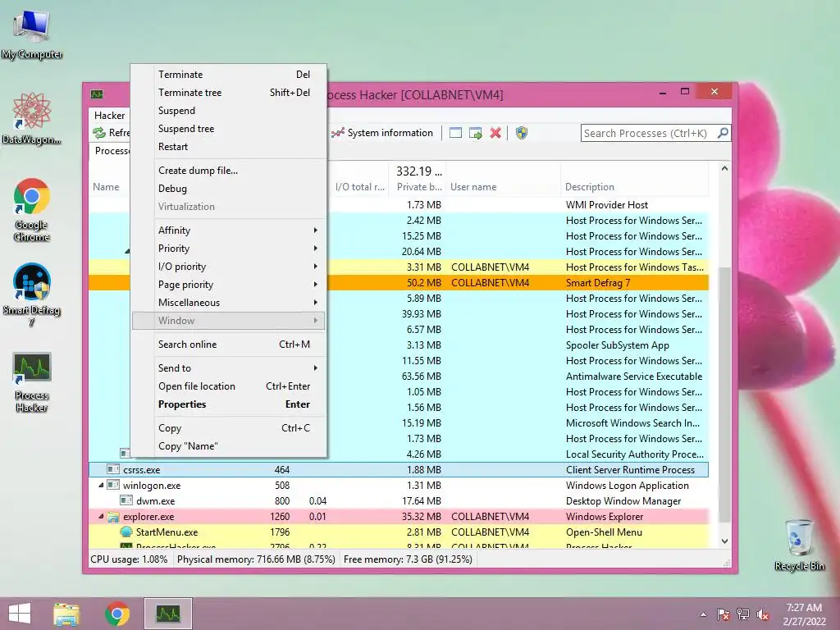Expand the Priority submenu
The image size is (840, 630).
coord(228,249)
